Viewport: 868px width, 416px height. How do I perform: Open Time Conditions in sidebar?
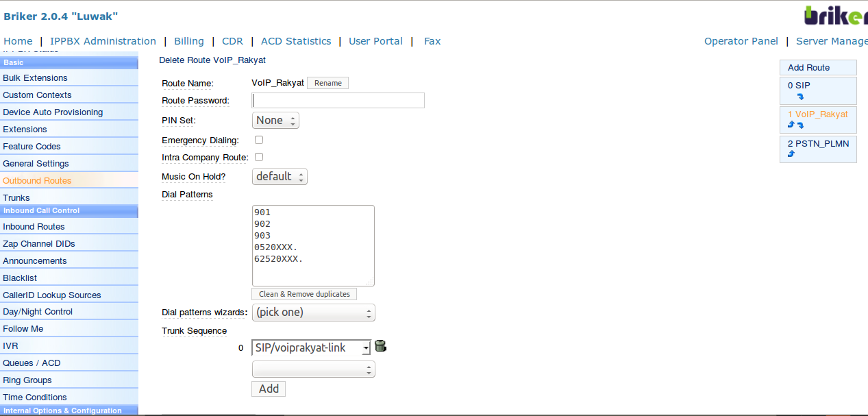point(69,397)
